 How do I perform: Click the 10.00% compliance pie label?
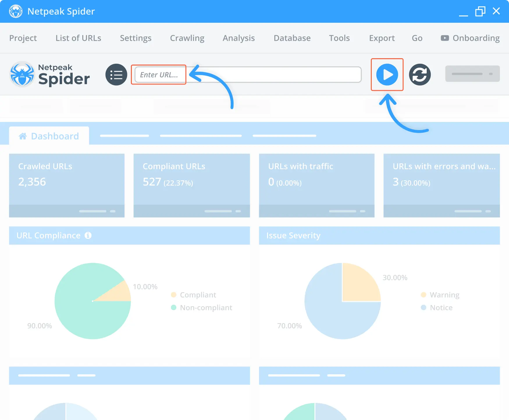click(145, 287)
